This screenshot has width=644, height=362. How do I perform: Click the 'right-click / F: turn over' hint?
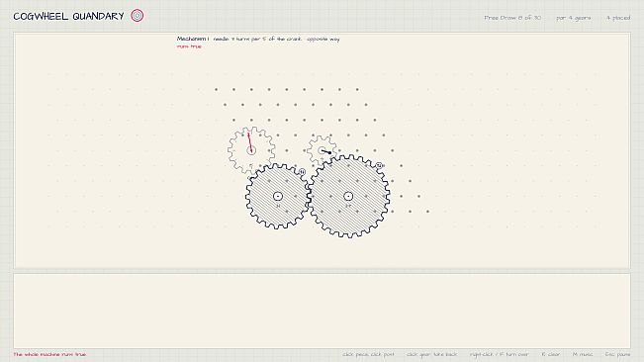pyautogui.click(x=500, y=354)
